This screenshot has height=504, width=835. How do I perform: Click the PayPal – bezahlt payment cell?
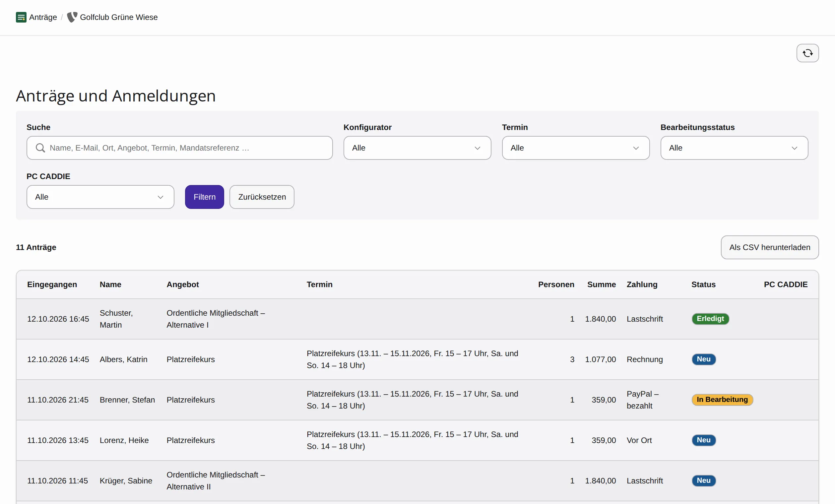[x=643, y=400]
